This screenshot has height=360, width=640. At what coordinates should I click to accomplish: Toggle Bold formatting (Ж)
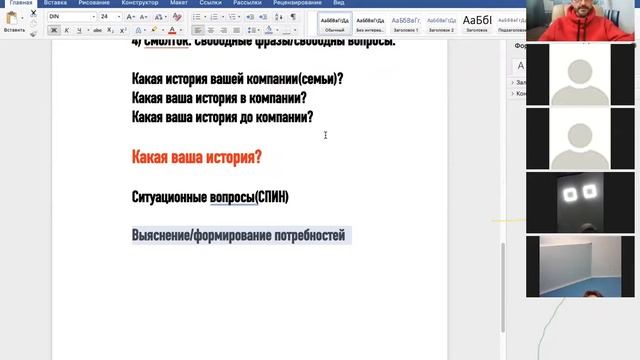coord(53,30)
